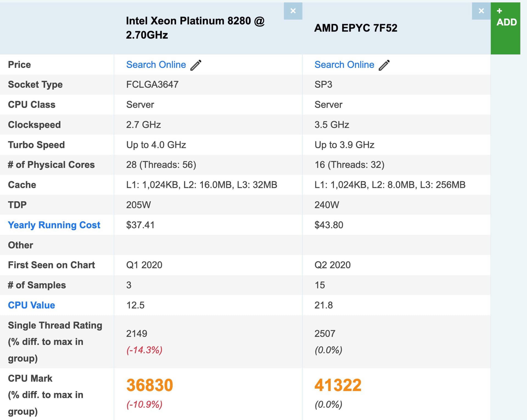The width and height of the screenshot is (527, 420).
Task: Open Search Online link for AMD EPYC
Action: click(344, 65)
